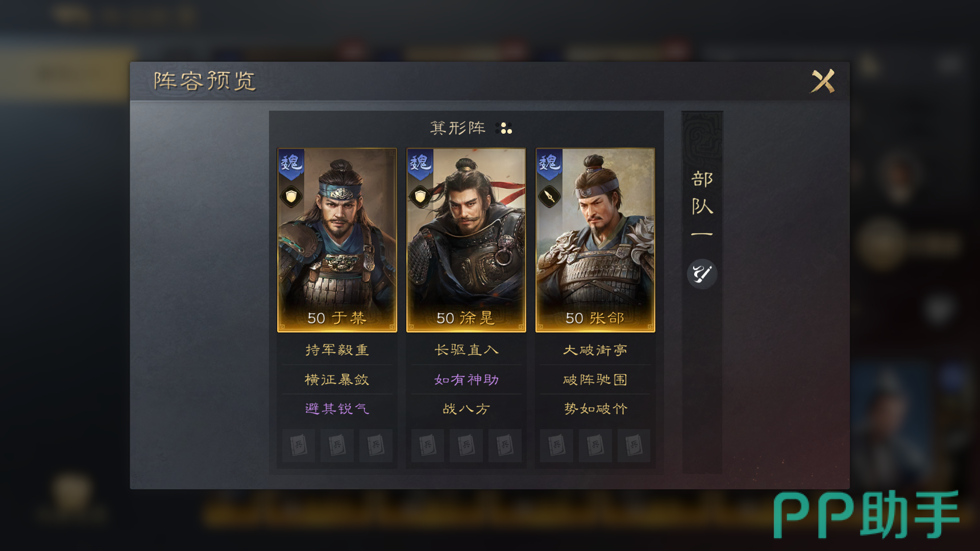Click the 魏 faction badge on 于禁's card
The image size is (980, 551).
pos(291,164)
